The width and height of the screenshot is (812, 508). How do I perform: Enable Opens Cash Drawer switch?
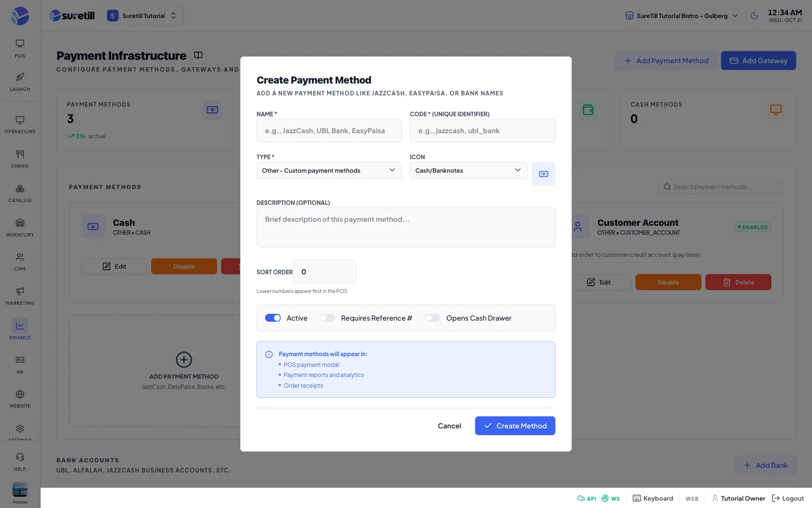[433, 318]
